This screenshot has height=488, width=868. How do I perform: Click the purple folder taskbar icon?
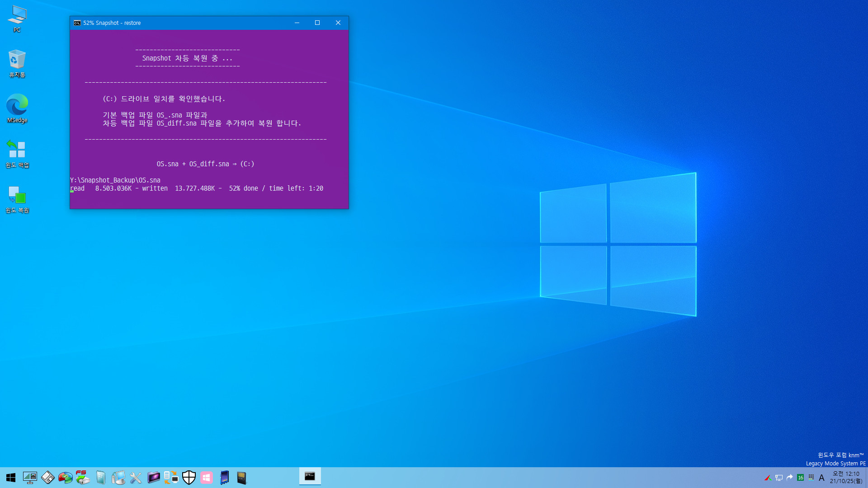coord(153,478)
